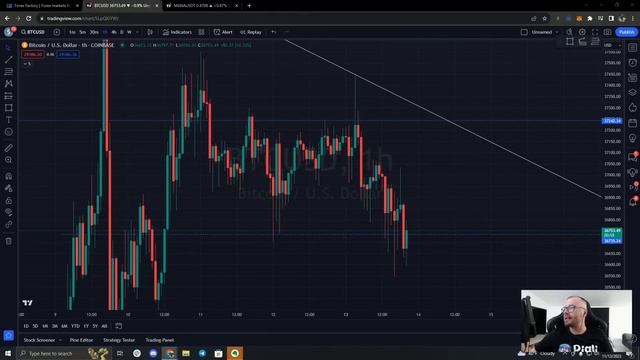
Task: Open the Pine Editor tab
Action: pos(81,340)
